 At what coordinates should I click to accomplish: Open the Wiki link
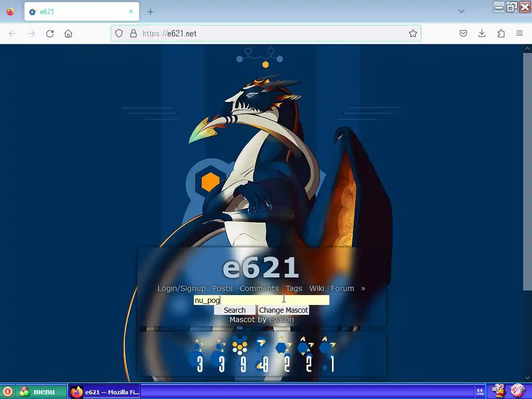316,288
